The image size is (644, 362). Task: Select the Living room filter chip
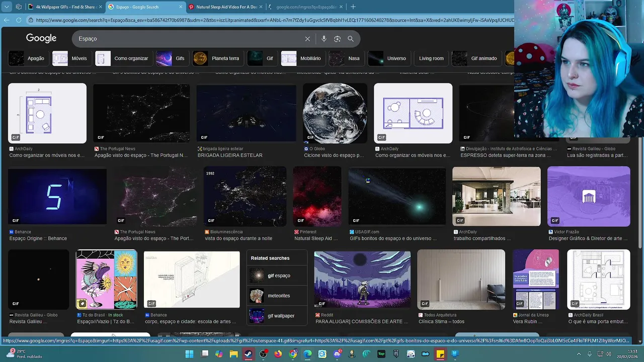coord(431,58)
